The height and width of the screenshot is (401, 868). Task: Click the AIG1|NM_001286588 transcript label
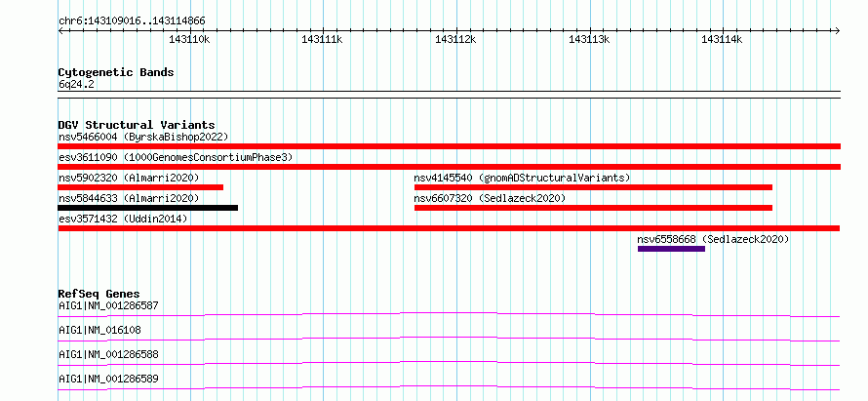(x=108, y=354)
